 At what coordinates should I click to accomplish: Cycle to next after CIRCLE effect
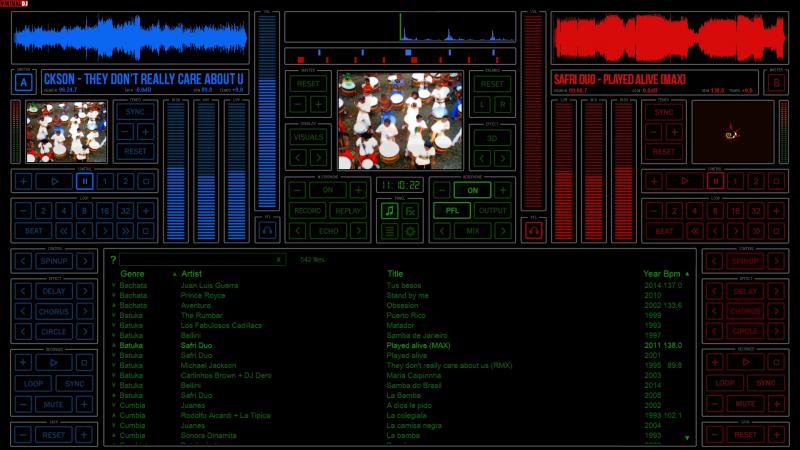[x=85, y=332]
